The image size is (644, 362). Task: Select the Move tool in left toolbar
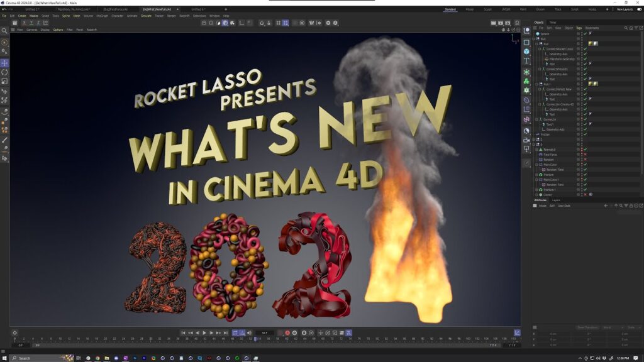pyautogui.click(x=4, y=63)
